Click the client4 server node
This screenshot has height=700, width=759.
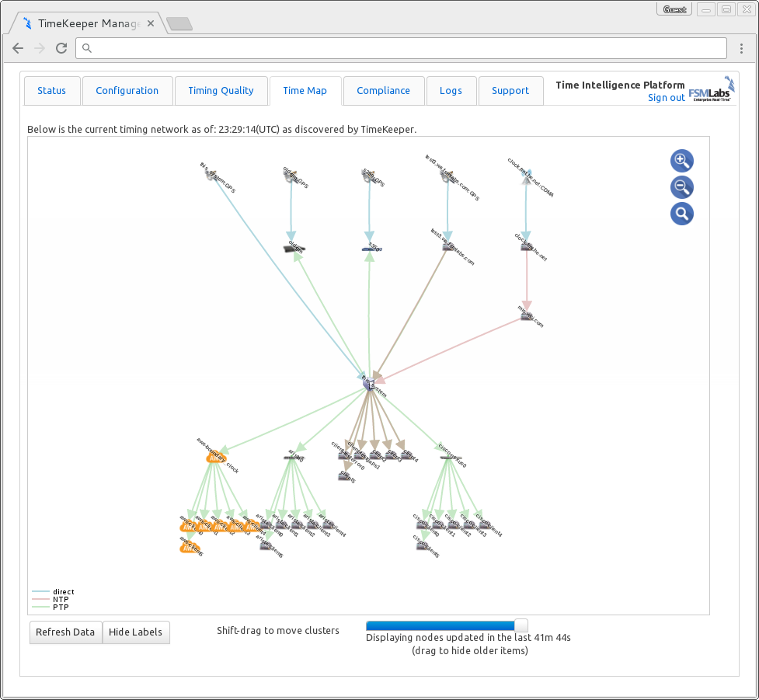pos(406,455)
